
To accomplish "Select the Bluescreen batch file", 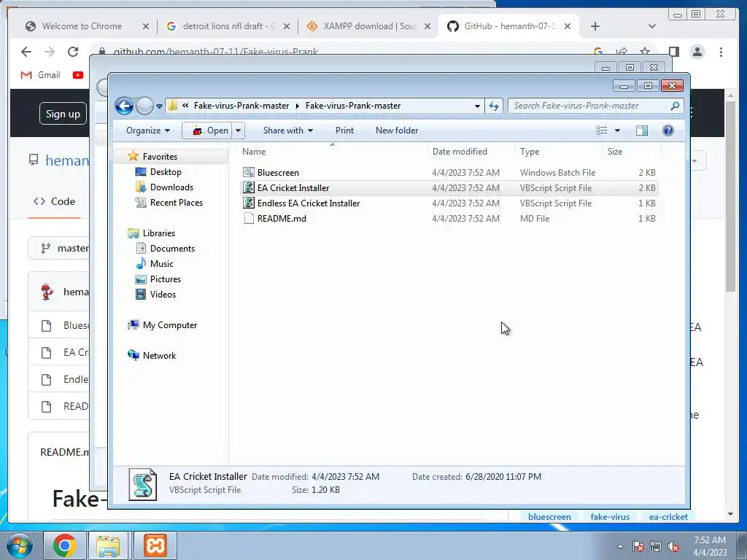I will click(449, 173).
